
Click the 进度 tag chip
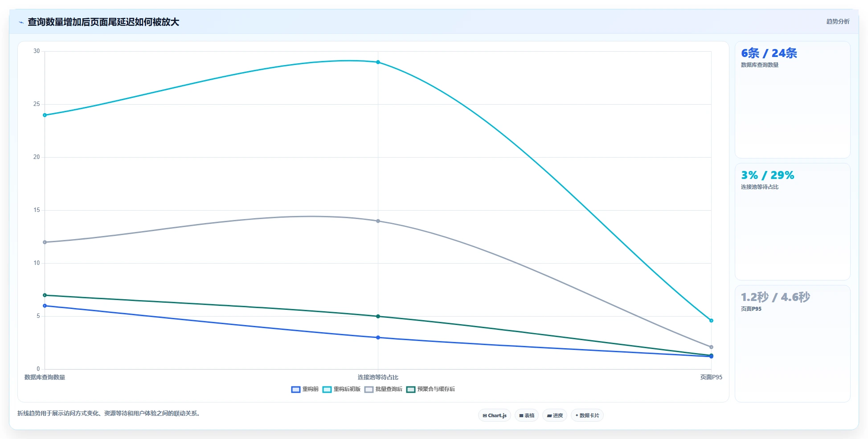555,415
